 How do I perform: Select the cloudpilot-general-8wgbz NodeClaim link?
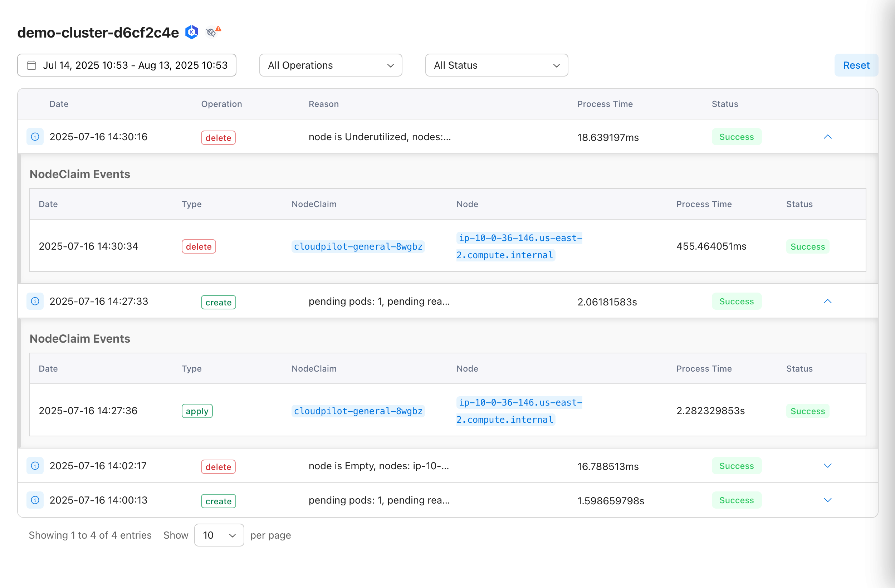358,246
